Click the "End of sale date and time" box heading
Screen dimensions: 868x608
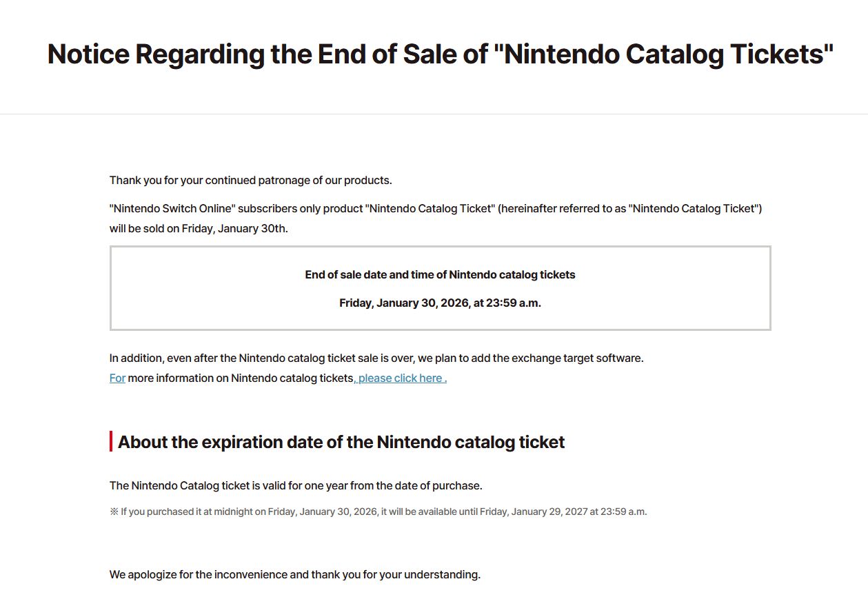(440, 274)
